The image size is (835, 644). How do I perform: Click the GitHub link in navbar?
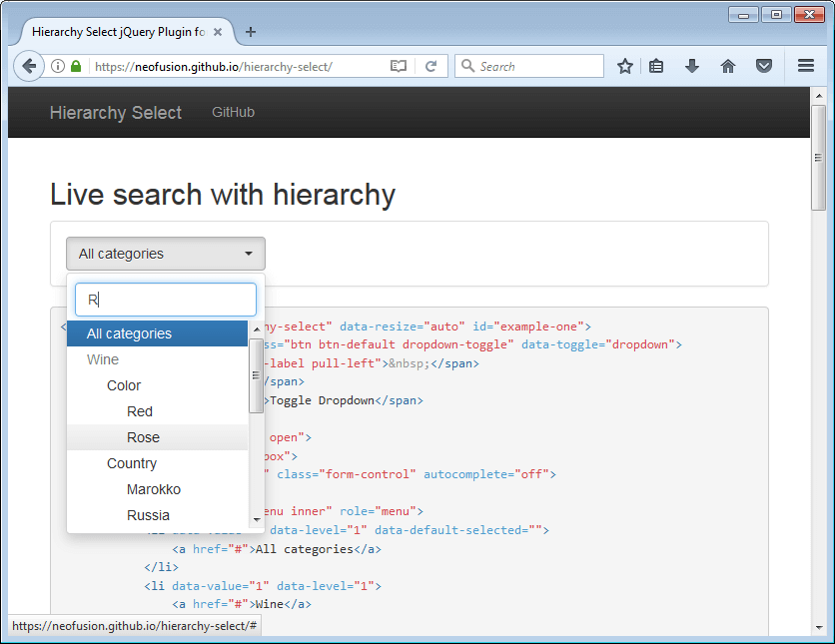[x=233, y=112]
